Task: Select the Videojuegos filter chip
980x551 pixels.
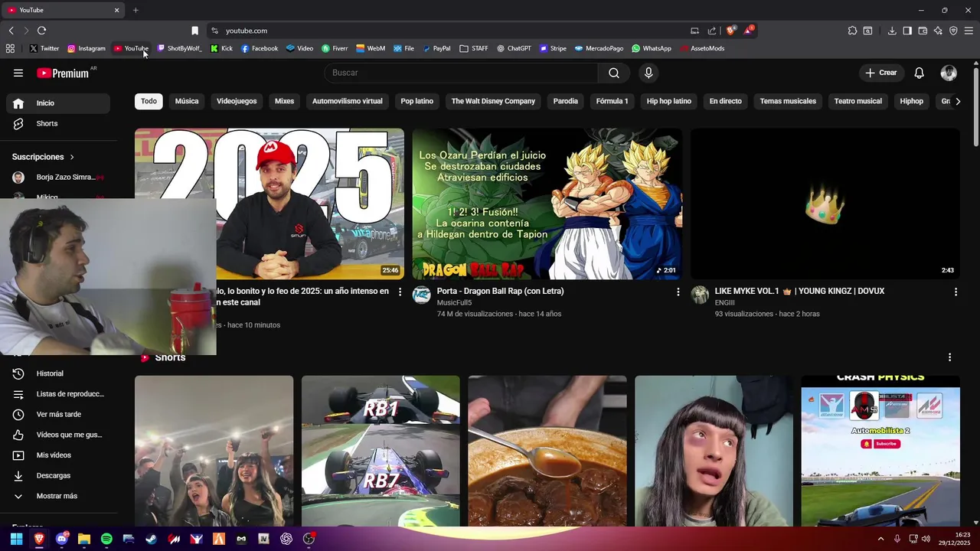Action: click(237, 101)
